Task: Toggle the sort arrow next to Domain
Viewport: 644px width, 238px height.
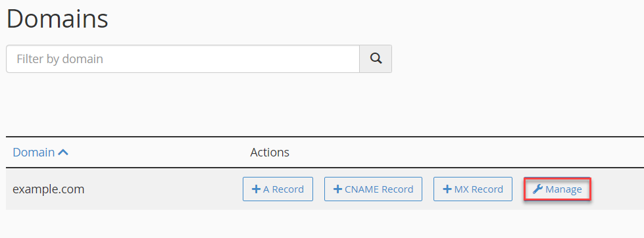Action: click(63, 153)
